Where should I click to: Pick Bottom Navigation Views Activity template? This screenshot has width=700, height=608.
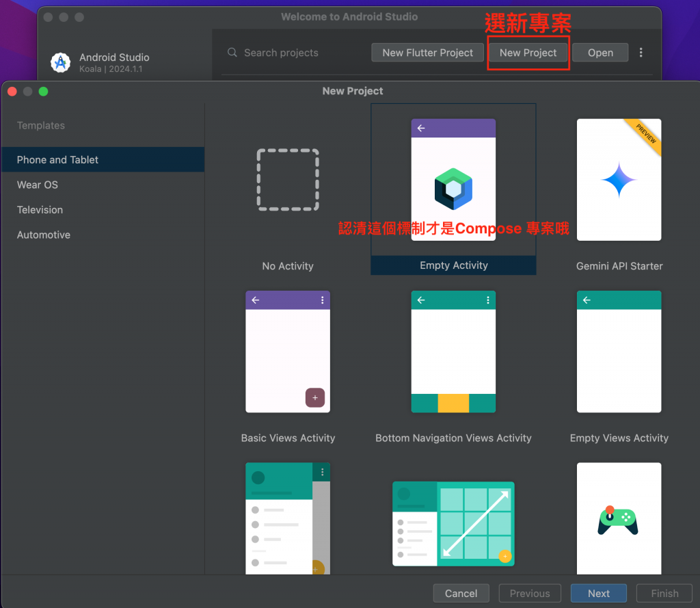click(453, 361)
